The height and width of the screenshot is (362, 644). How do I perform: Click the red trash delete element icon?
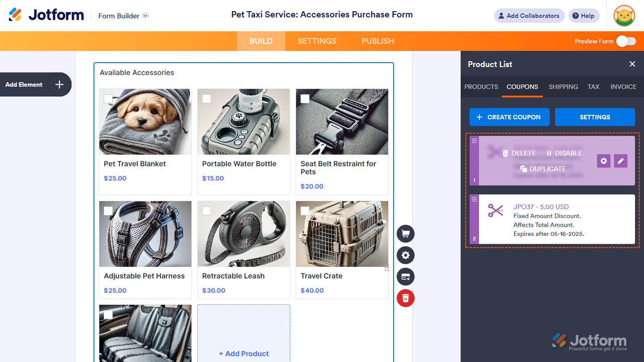click(x=406, y=298)
